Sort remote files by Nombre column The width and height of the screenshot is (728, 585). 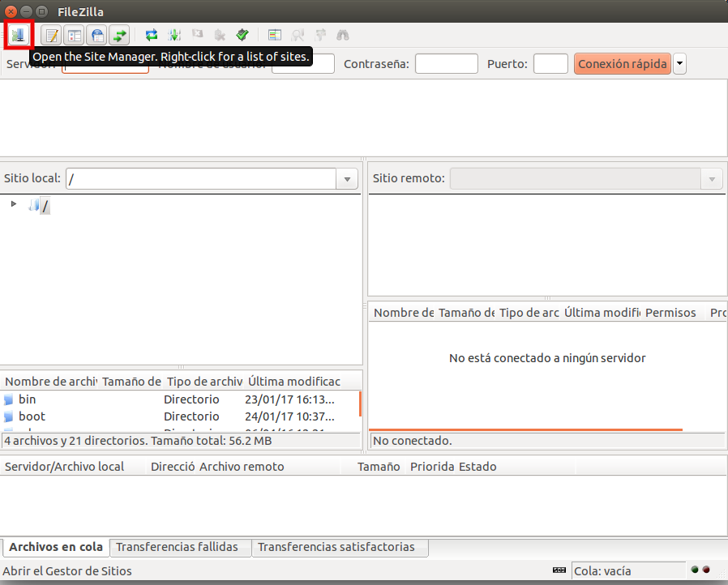click(x=403, y=313)
